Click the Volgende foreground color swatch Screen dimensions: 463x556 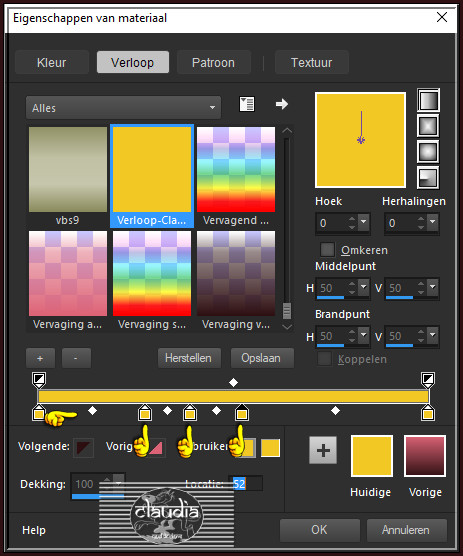pos(84,447)
